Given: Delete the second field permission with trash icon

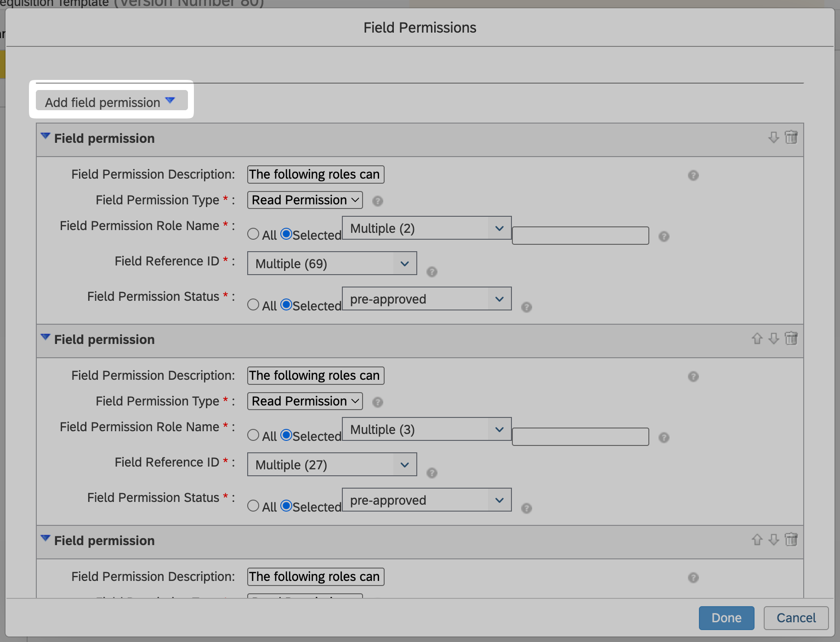Looking at the screenshot, I should pos(791,338).
